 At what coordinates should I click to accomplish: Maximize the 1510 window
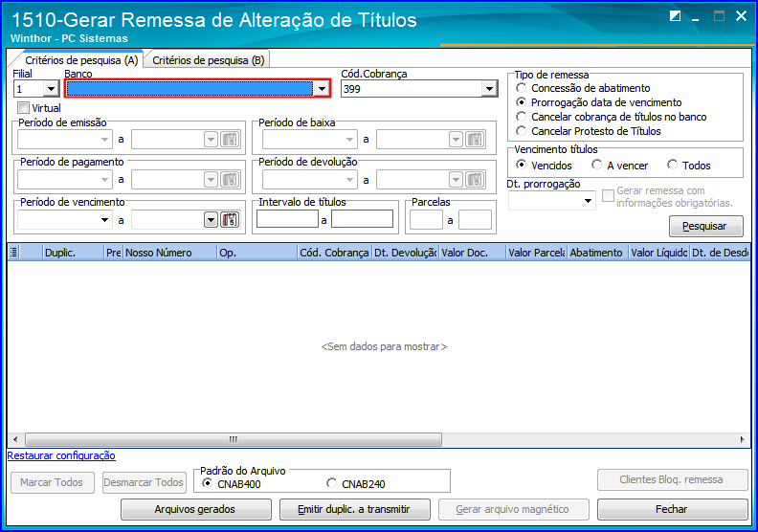click(x=720, y=16)
